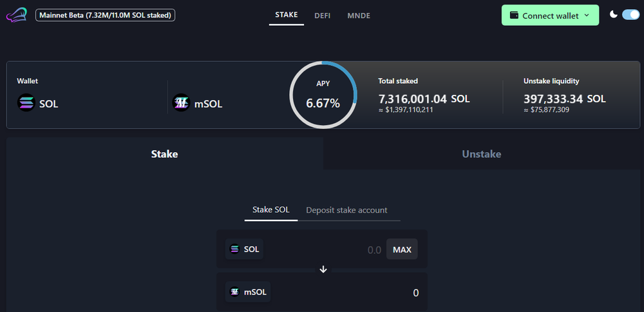Open the Mainnet Beta network selector

(104, 14)
